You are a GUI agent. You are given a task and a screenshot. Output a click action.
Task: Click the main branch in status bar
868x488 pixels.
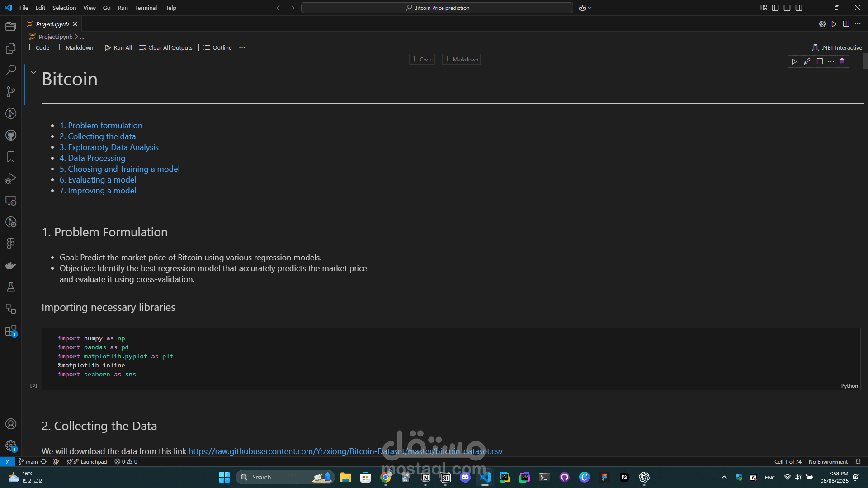28,461
